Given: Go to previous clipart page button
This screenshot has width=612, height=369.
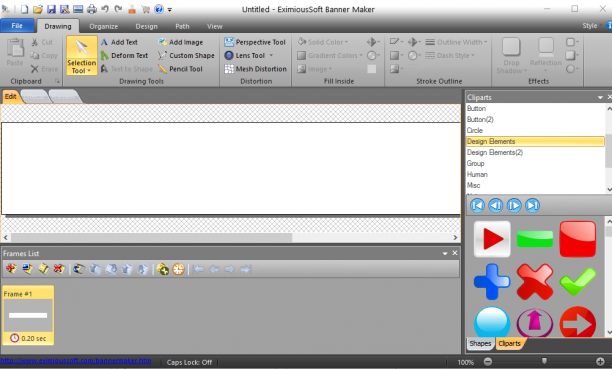Looking at the screenshot, I should click(x=496, y=205).
